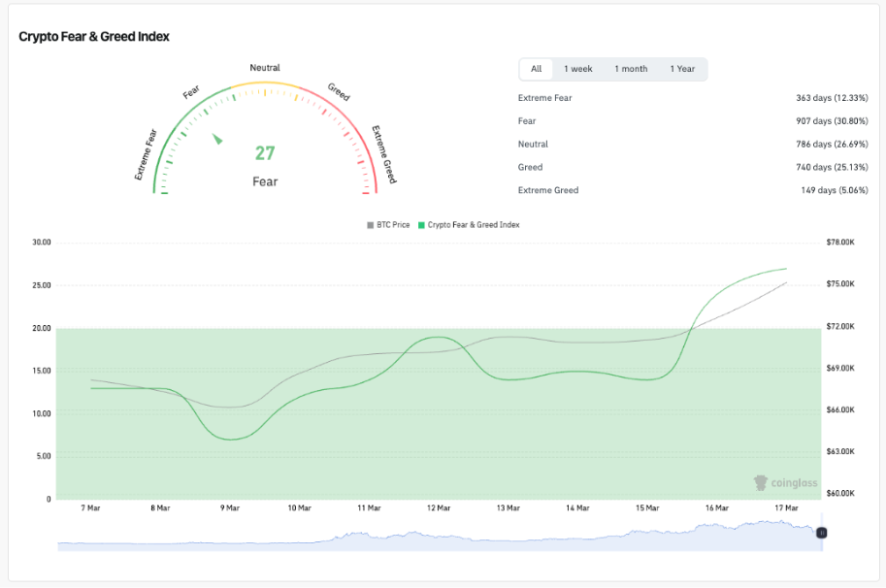
Task: Click the 15 Mar axis label
Action: pyautogui.click(x=647, y=508)
